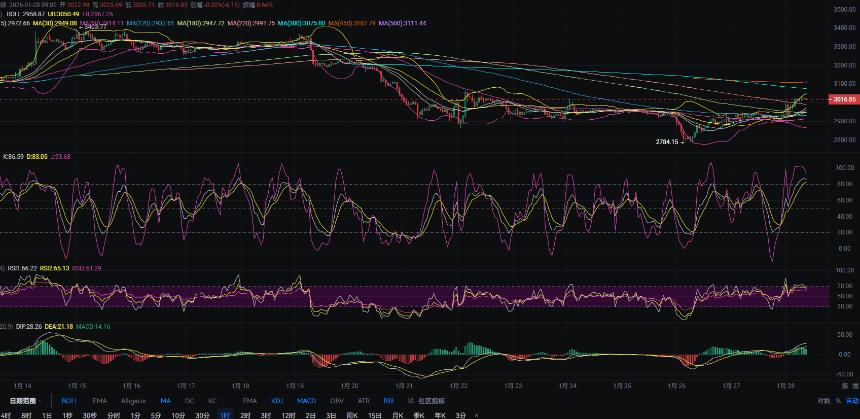Toggle the KC indicator
Viewport: 860px width, 419px height.
click(x=213, y=401)
